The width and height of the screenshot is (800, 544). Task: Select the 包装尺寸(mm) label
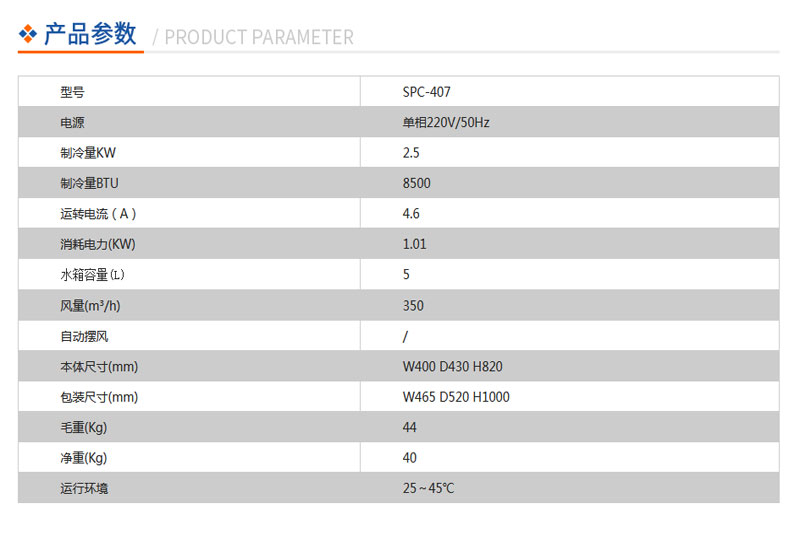99,397
